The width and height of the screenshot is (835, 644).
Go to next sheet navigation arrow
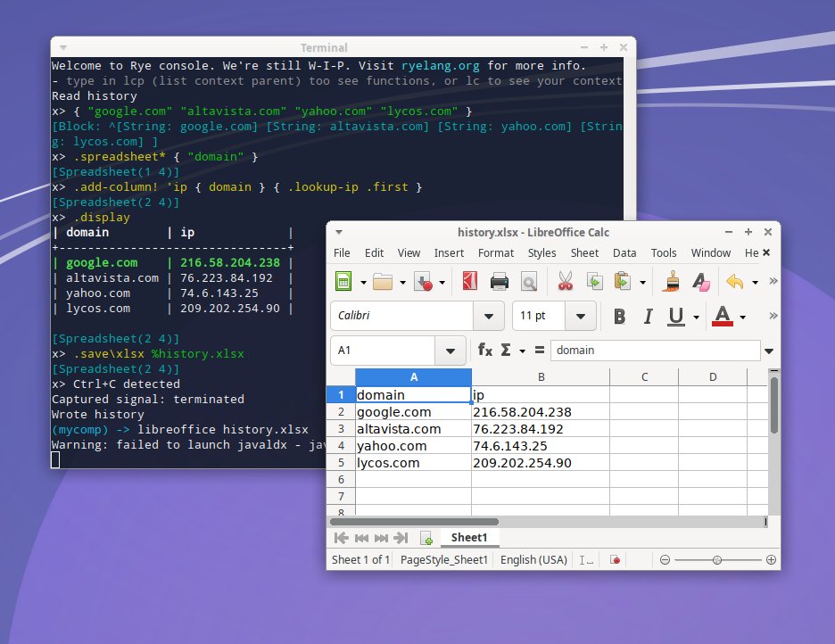coord(381,538)
